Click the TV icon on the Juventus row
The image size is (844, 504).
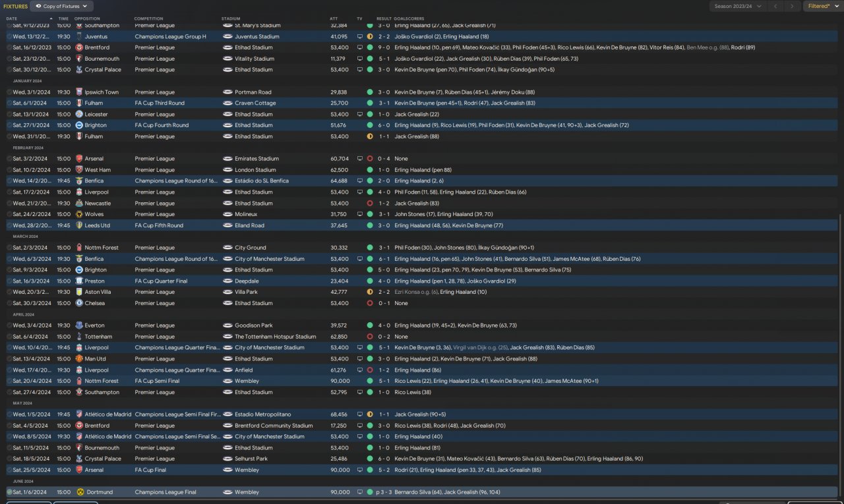[360, 36]
